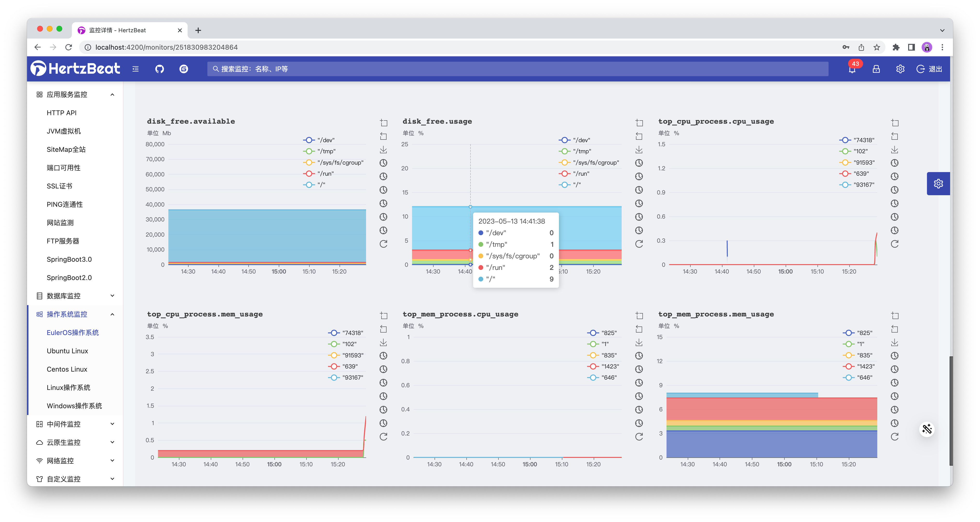Collapse sidebar using menu fold icon
Screen dimensions: 980x522
click(x=136, y=69)
